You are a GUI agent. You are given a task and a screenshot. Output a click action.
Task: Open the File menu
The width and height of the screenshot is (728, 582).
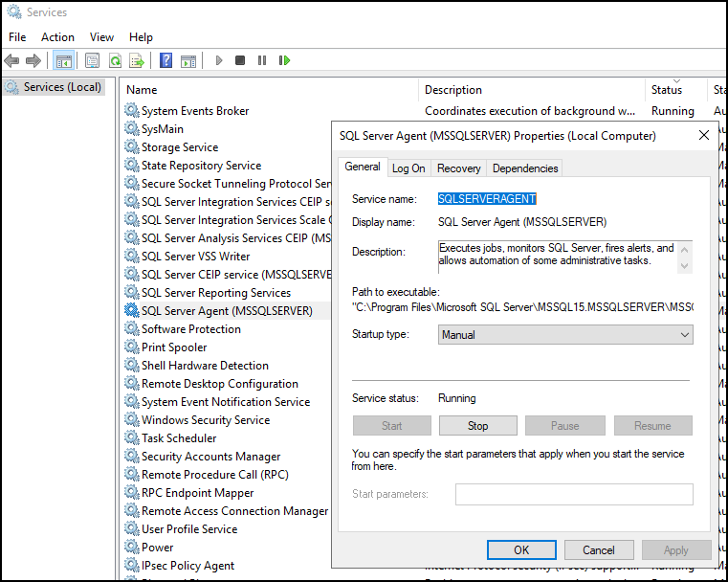tap(17, 37)
